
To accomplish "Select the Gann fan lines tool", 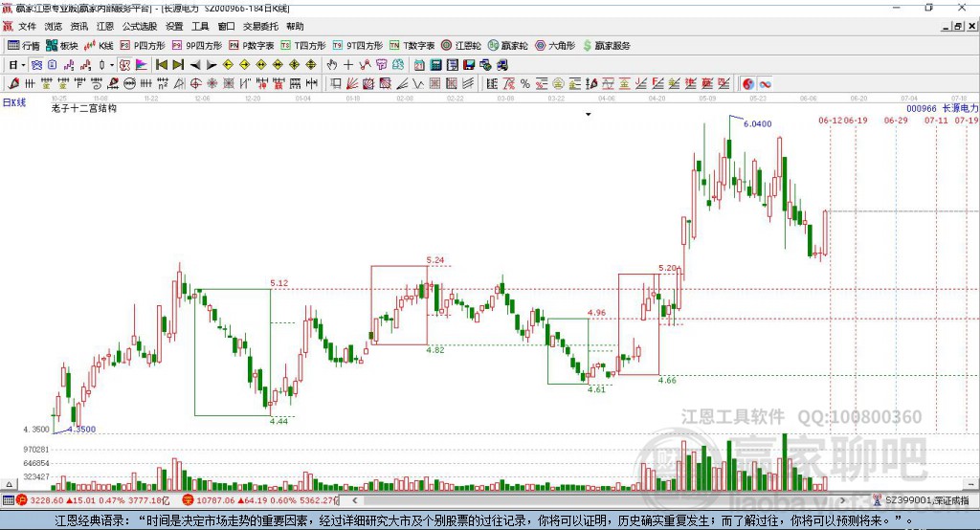I will pyautogui.click(x=352, y=83).
